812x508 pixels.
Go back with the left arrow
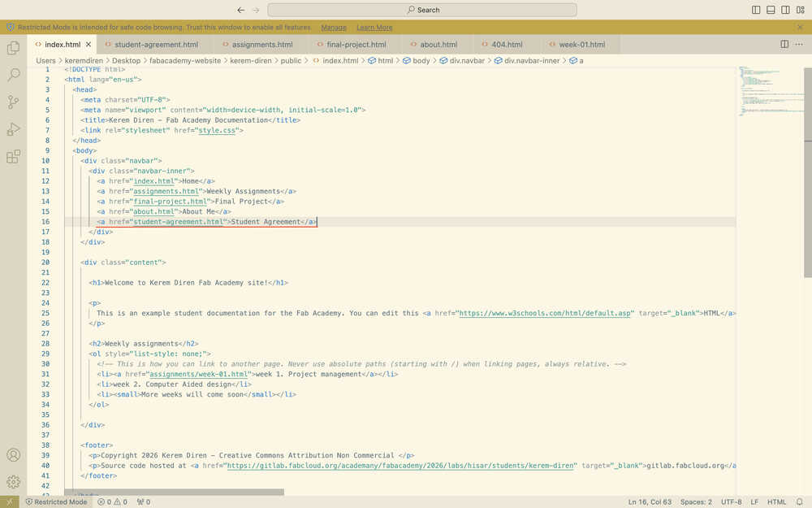(x=241, y=10)
